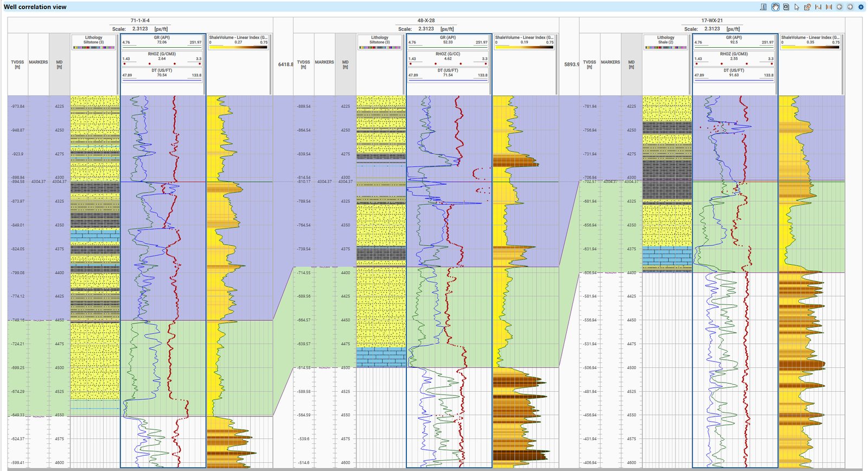Click the orange vertical bars toolbar icon
Image resolution: width=868 pixels, height=471 pixels.
pyautogui.click(x=829, y=7)
